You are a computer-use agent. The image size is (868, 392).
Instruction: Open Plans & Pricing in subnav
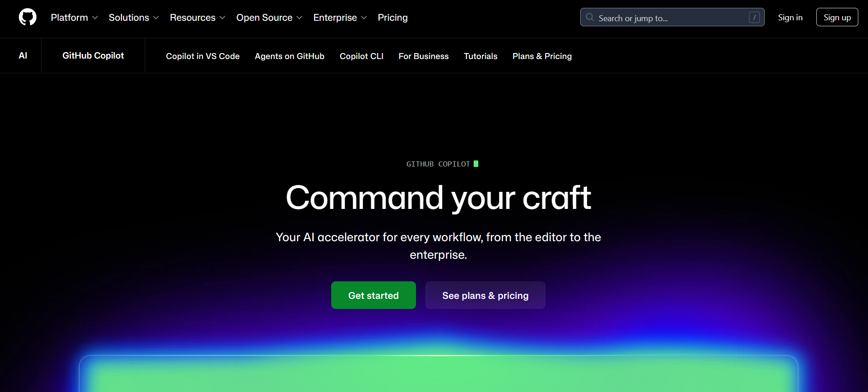pyautogui.click(x=542, y=56)
